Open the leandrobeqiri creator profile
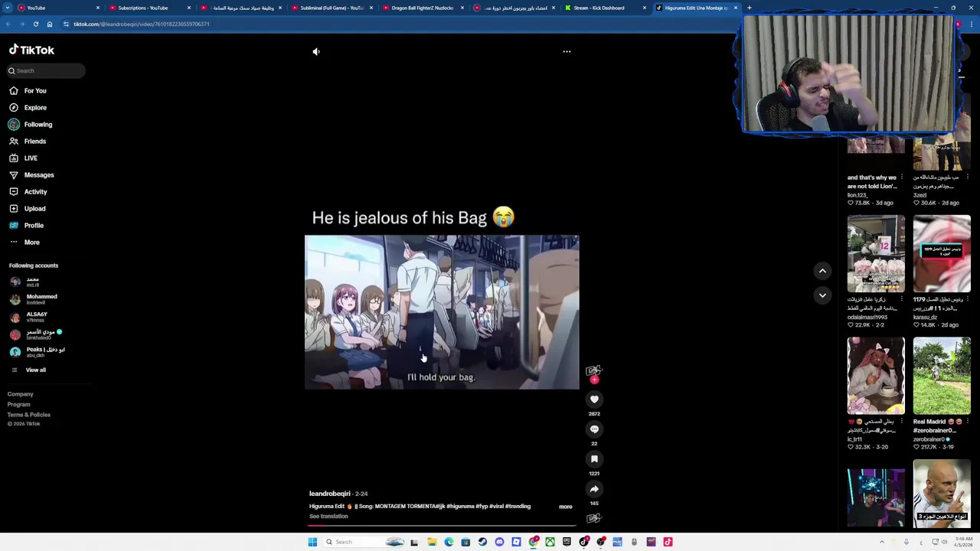Image resolution: width=980 pixels, height=551 pixels. point(330,494)
